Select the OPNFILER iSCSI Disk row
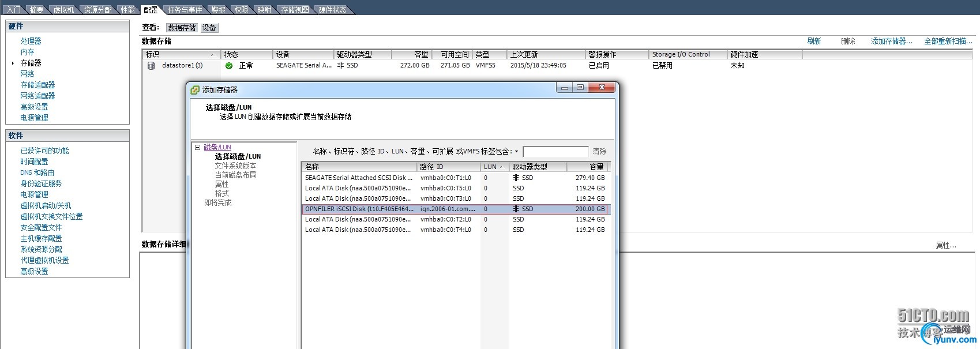The width and height of the screenshot is (980, 349). point(455,209)
